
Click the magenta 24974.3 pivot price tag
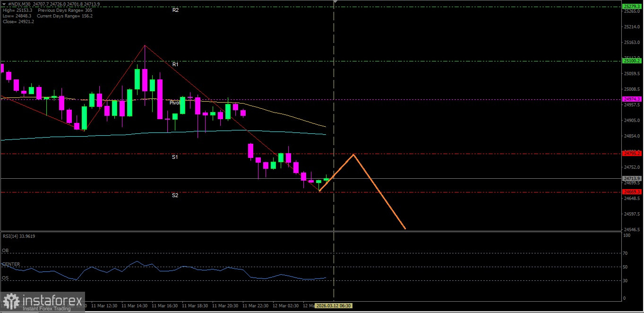click(x=632, y=99)
